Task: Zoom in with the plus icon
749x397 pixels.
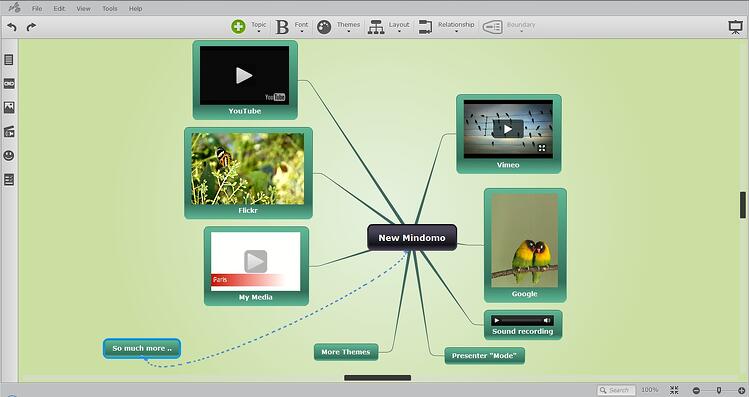Action: pos(741,391)
